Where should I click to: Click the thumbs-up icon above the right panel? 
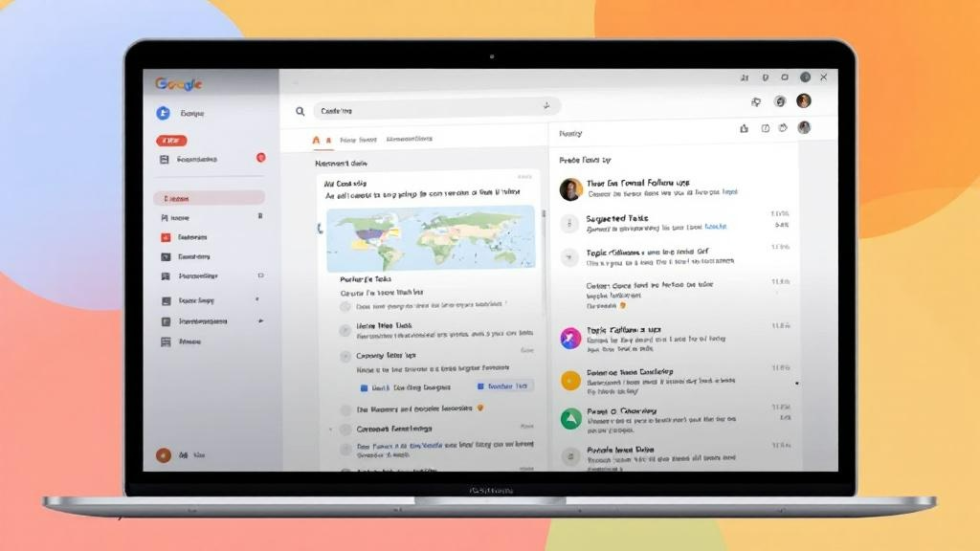tap(746, 128)
